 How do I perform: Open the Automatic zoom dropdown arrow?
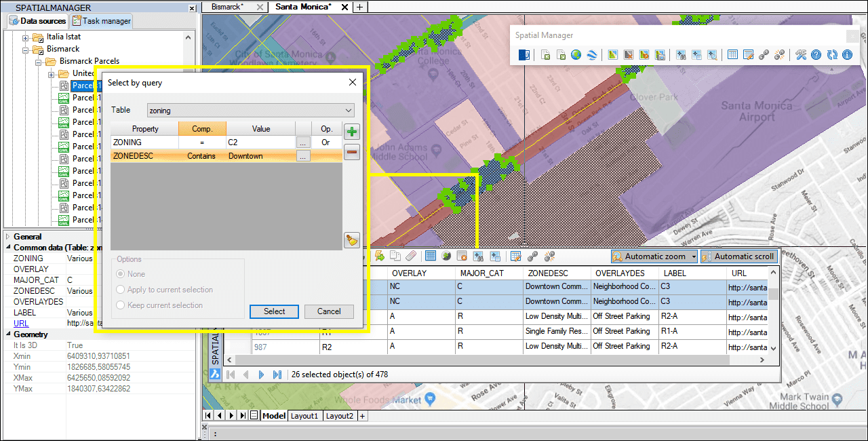click(692, 256)
